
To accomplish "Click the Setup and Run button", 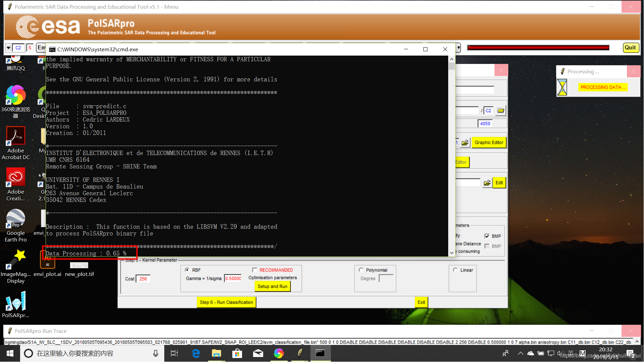I will click(x=273, y=286).
